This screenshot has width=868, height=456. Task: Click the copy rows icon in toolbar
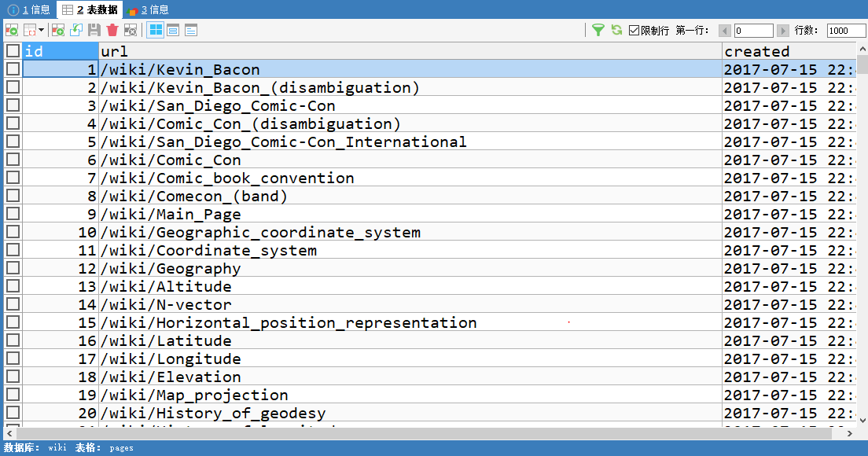(x=30, y=30)
